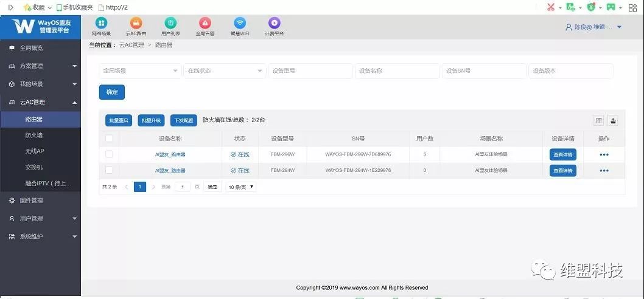This screenshot has height=299, width=644.
Task: Click the table column settings icon
Action: pos(599,120)
